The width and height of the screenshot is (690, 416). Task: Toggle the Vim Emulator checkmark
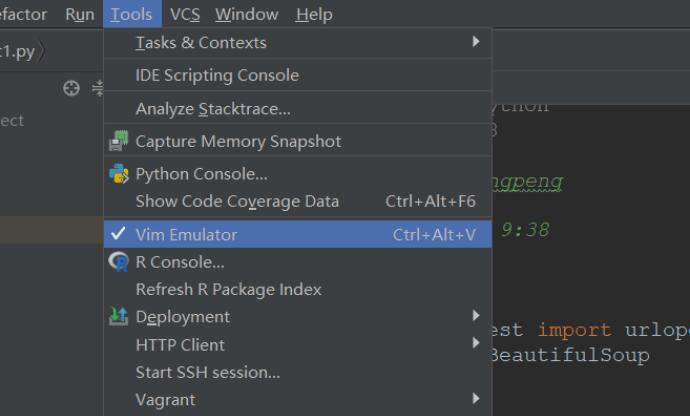118,234
